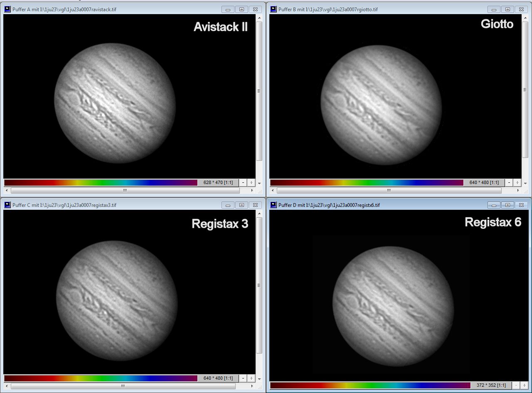Click the Puffer C window title icon

pos(7,205)
